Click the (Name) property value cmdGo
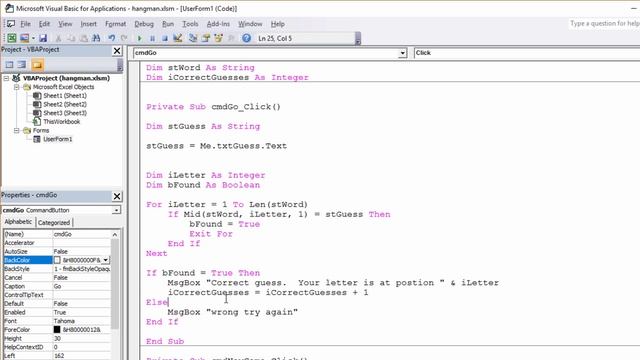The image size is (640, 360). (82, 234)
